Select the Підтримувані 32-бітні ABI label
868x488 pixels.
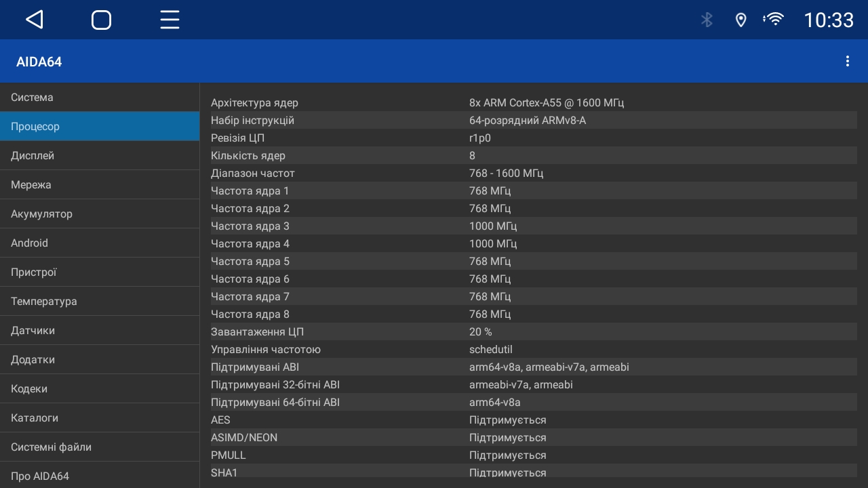tap(275, 385)
